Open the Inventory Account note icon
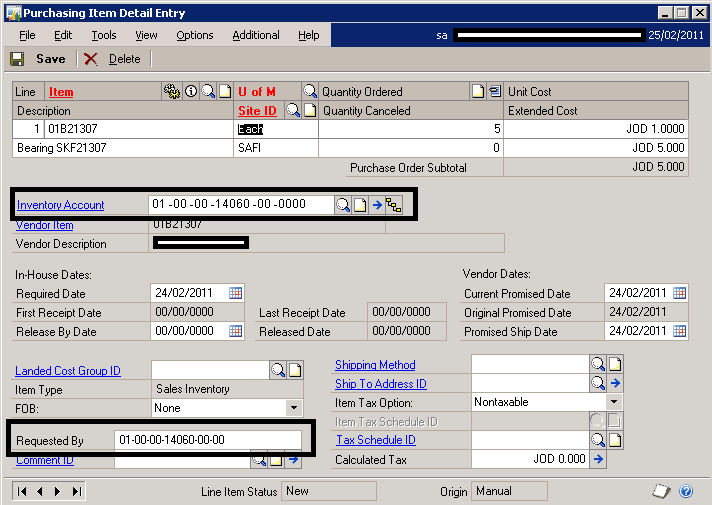Screen dimensions: 712x505 360,205
